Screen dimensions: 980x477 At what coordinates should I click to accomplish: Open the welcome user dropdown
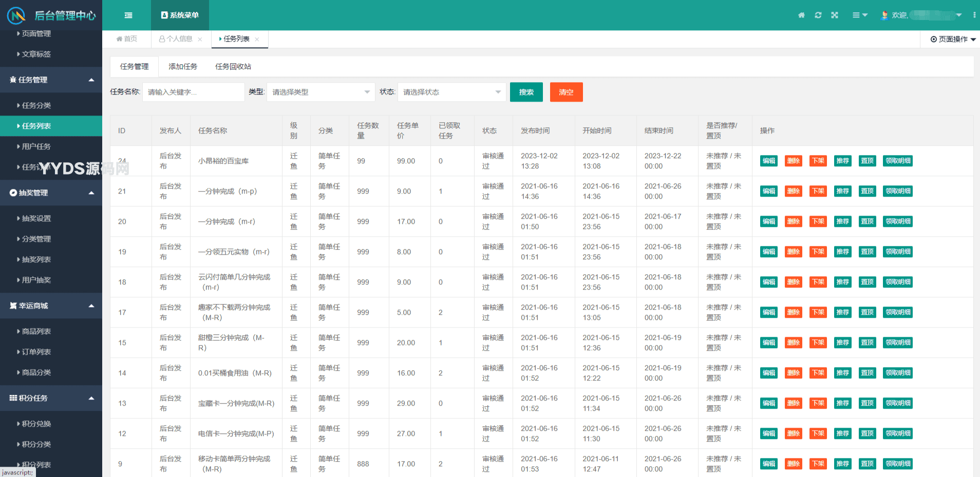click(x=921, y=15)
